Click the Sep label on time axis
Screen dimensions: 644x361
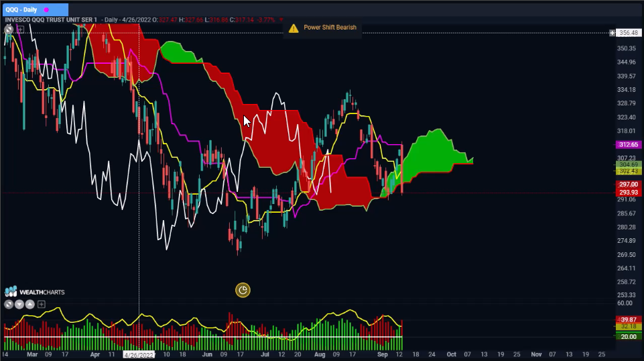tap(383, 354)
